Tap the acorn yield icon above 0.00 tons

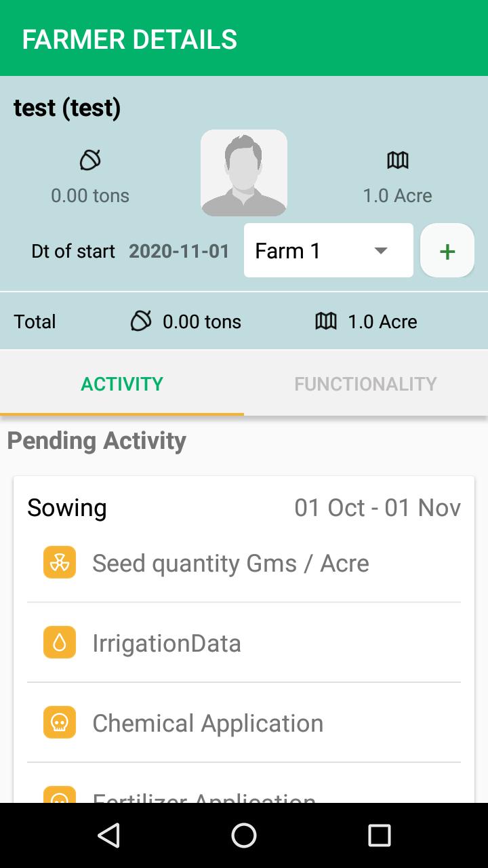point(90,161)
